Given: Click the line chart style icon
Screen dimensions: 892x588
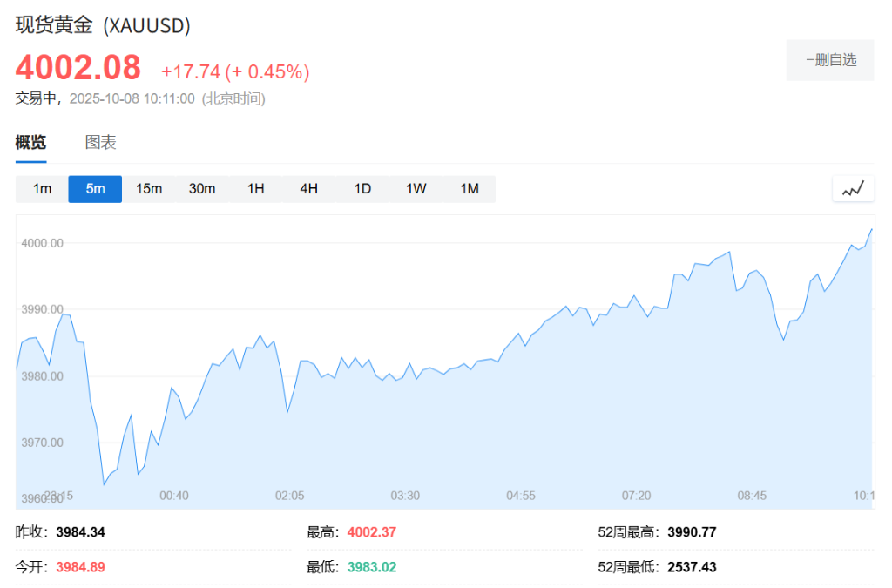Looking at the screenshot, I should point(853,188).
